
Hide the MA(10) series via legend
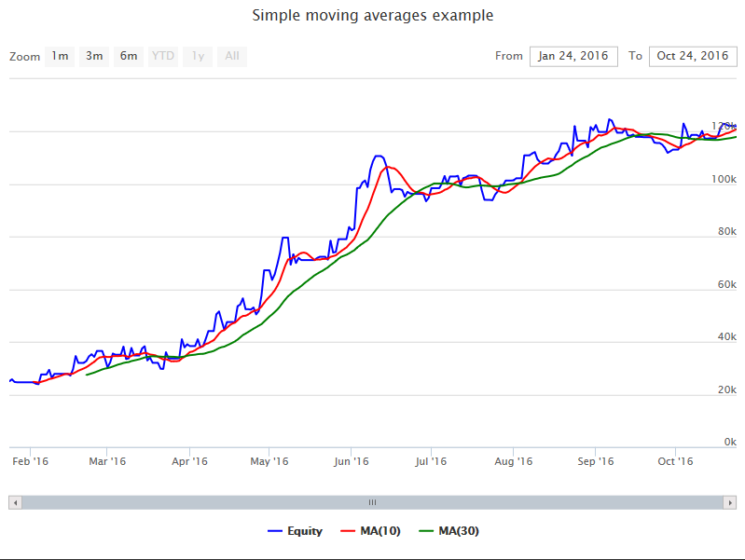click(370, 531)
